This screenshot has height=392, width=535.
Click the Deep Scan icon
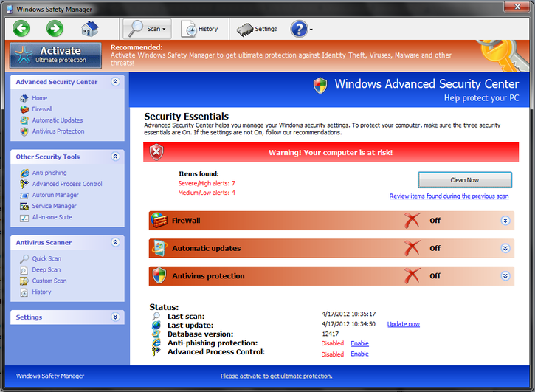(24, 270)
